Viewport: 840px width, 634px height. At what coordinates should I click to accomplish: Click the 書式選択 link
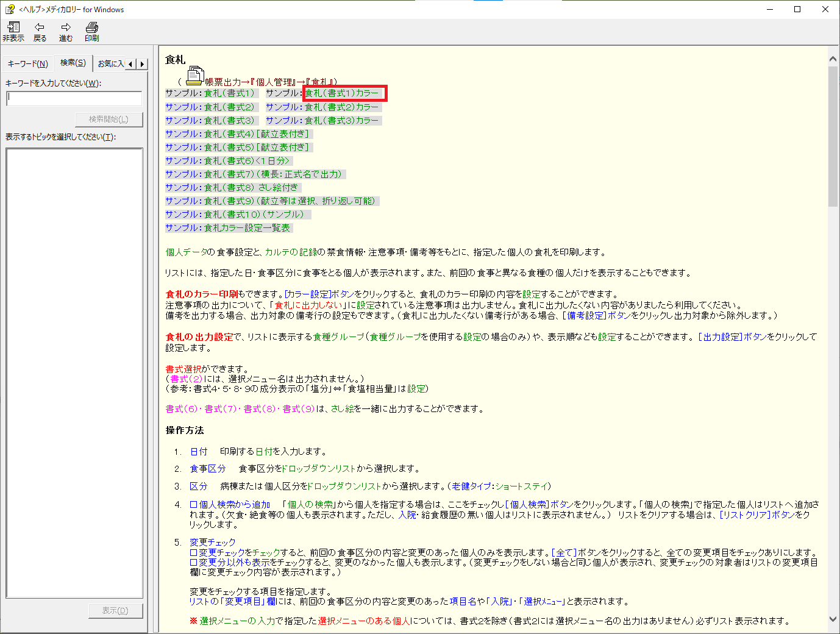coord(183,369)
